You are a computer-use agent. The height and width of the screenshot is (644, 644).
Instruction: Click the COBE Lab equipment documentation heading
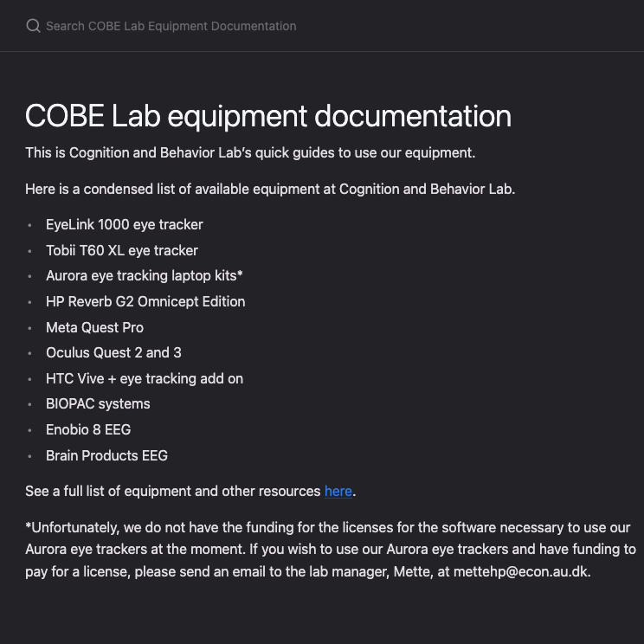coord(268,116)
